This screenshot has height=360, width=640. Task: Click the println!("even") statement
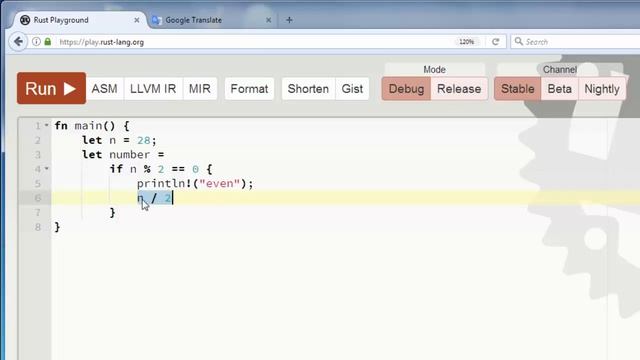tap(195, 184)
